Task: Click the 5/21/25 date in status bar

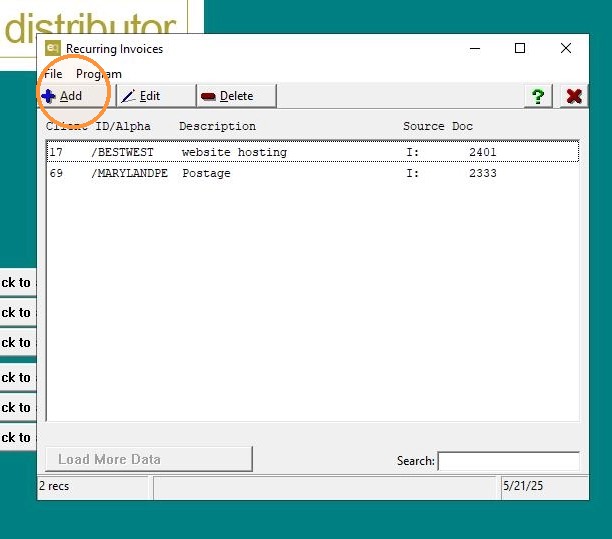Action: [523, 486]
